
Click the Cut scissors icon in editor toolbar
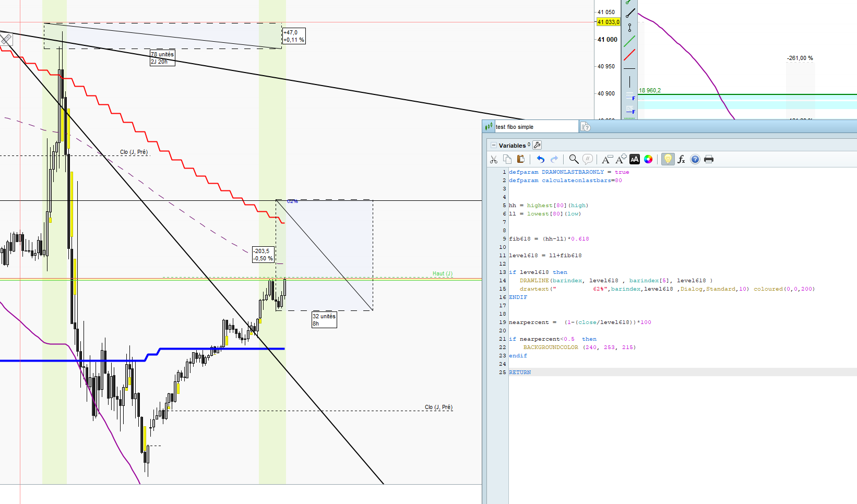pyautogui.click(x=494, y=159)
